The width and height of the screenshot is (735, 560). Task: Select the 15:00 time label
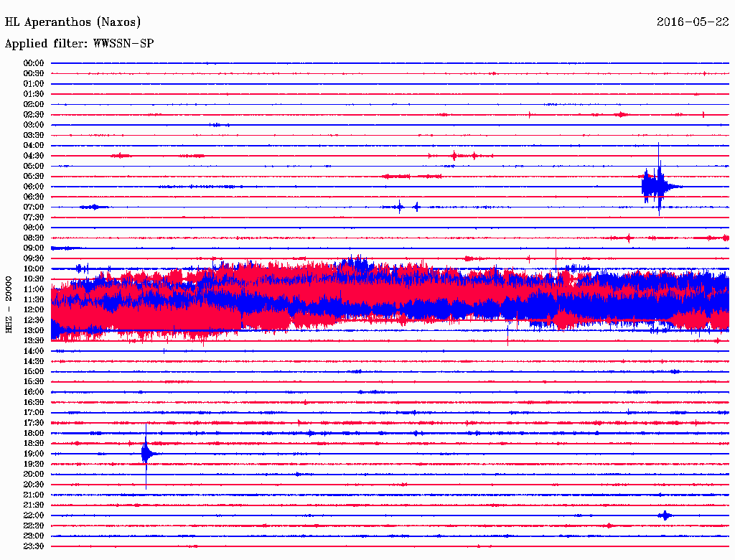coord(34,371)
